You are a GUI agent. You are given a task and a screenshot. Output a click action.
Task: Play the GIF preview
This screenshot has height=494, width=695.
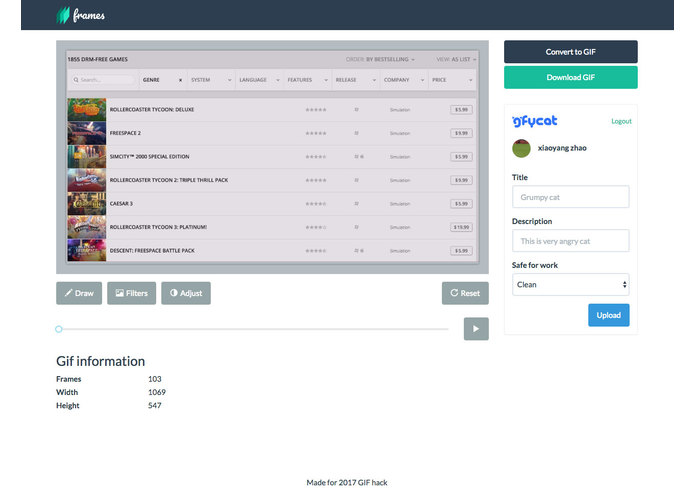pos(476,329)
